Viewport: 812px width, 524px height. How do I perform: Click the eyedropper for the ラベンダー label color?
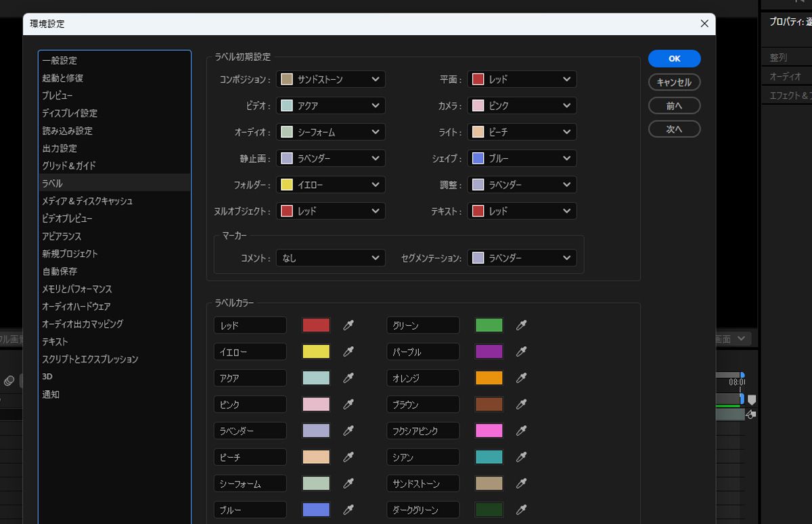(348, 431)
